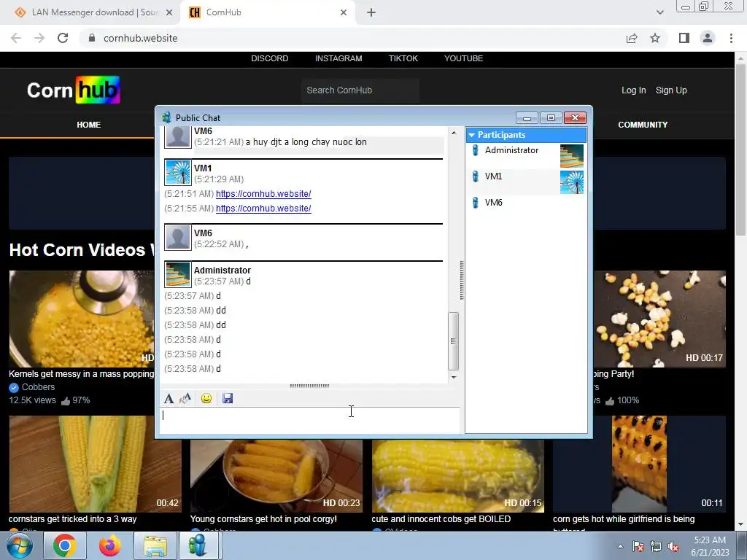
Task: Click the Cornhub logo
Action: [74, 90]
